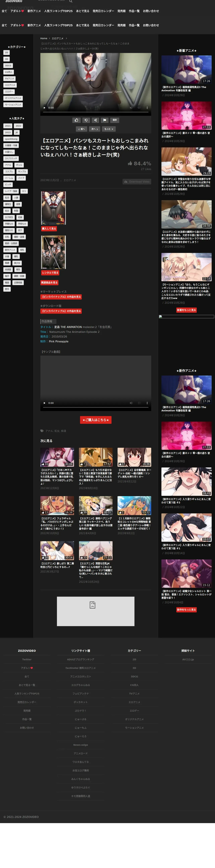Click the thumbs-down dislike button
This screenshot has width=215, height=868.
pyautogui.click(x=86, y=120)
